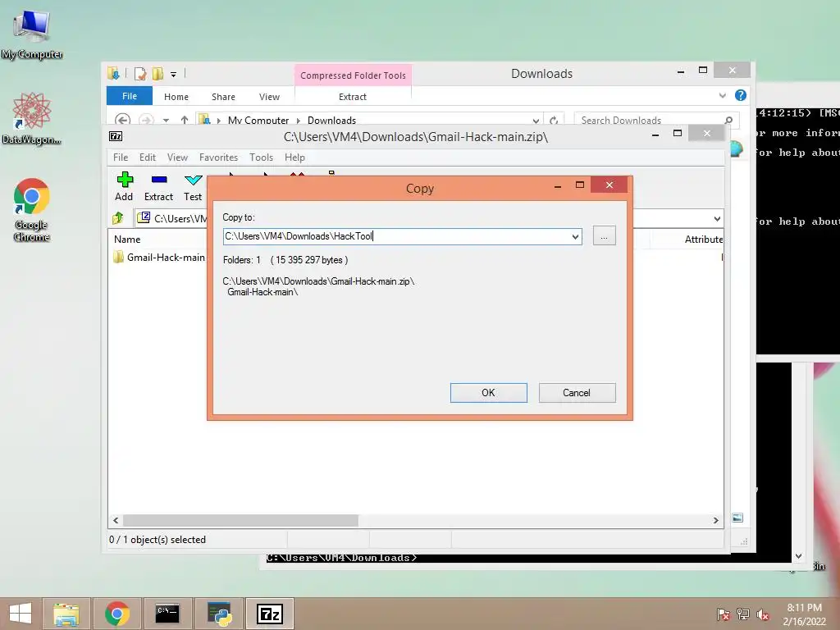Switch to Explorer View tab
This screenshot has width=840, height=630.
coord(269,97)
